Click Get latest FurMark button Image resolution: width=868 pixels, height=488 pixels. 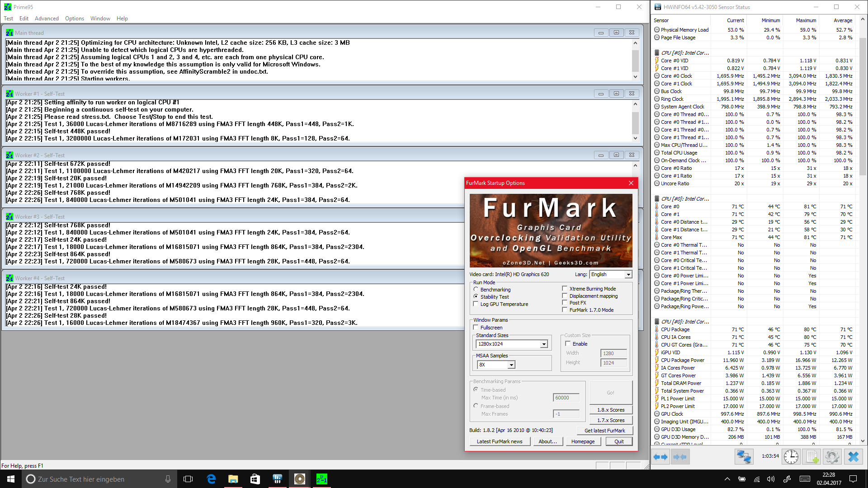(604, 431)
